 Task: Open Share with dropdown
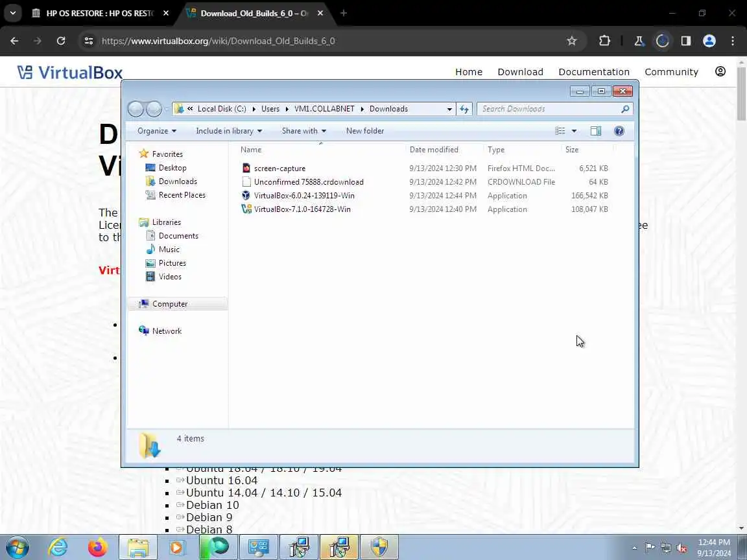(x=303, y=131)
